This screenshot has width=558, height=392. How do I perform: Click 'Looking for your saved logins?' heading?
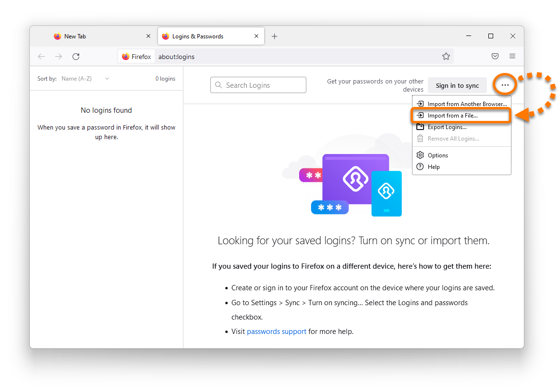353,241
